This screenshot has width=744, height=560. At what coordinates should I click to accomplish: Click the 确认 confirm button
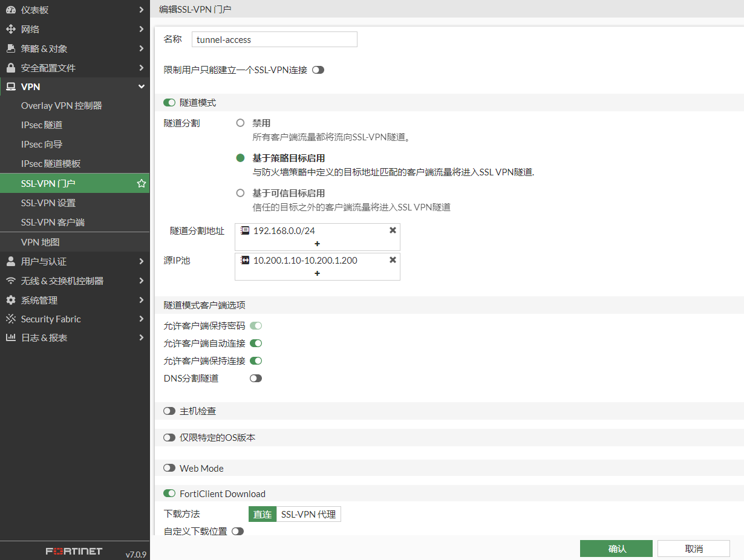tap(616, 549)
